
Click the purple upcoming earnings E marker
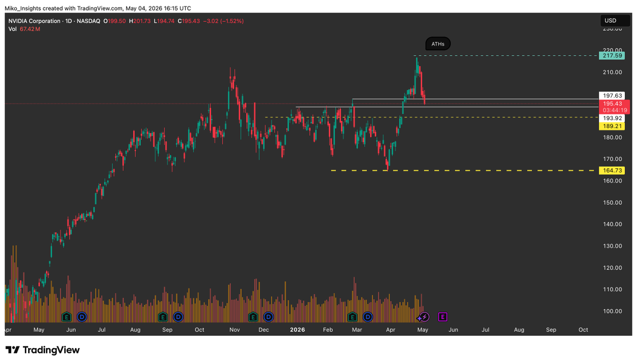443,317
